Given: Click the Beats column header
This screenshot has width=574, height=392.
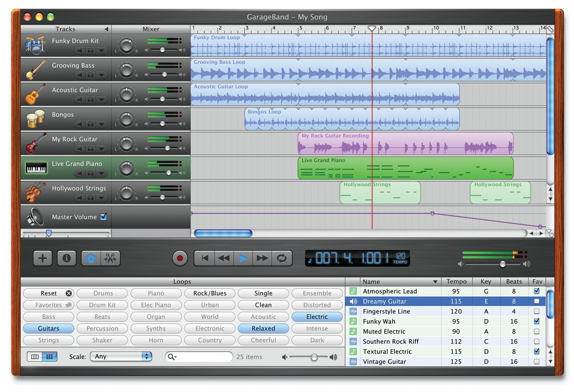Looking at the screenshot, I should coord(514,282).
